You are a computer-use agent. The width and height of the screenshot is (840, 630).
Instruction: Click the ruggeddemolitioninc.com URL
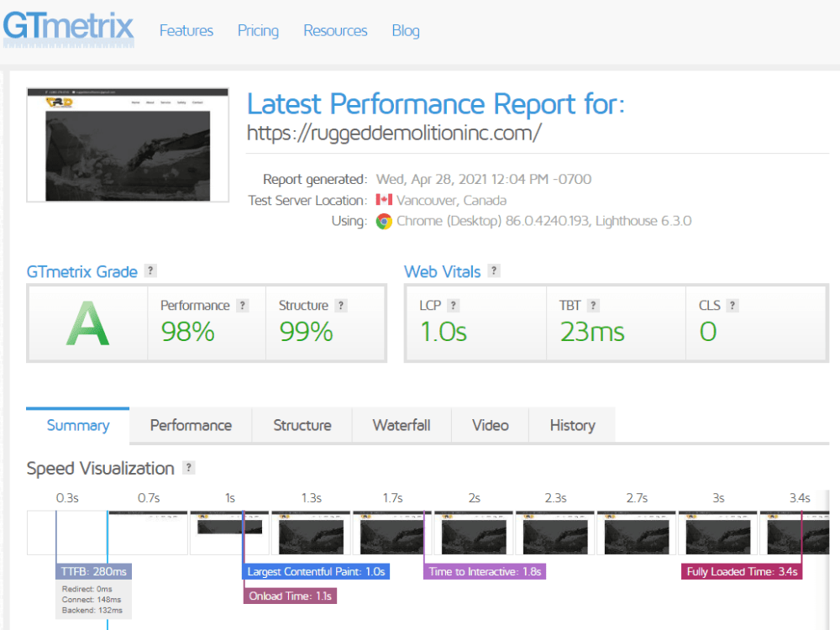click(394, 133)
